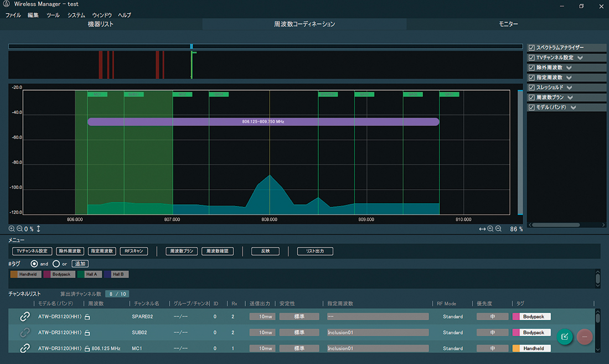This screenshot has width=609, height=364.
Task: Toggle the lock icon on SUB02 row
Action: pos(87,332)
